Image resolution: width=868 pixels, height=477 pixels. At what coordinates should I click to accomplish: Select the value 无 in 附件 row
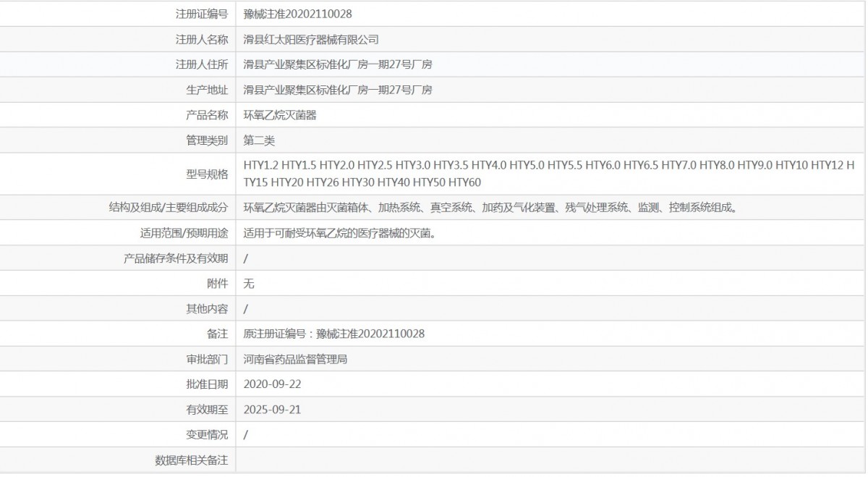point(249,284)
